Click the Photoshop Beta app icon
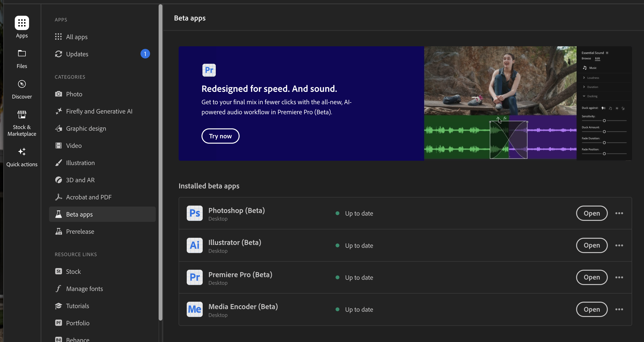 (x=194, y=213)
